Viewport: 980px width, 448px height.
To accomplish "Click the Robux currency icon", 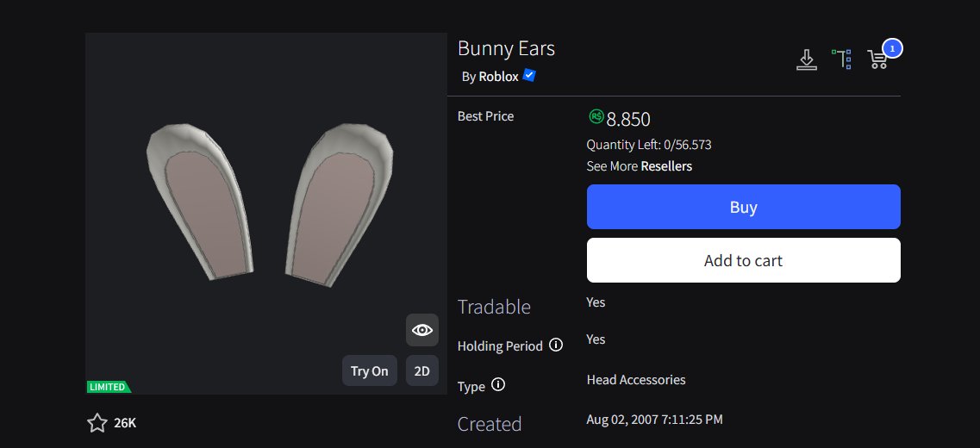I will point(596,117).
